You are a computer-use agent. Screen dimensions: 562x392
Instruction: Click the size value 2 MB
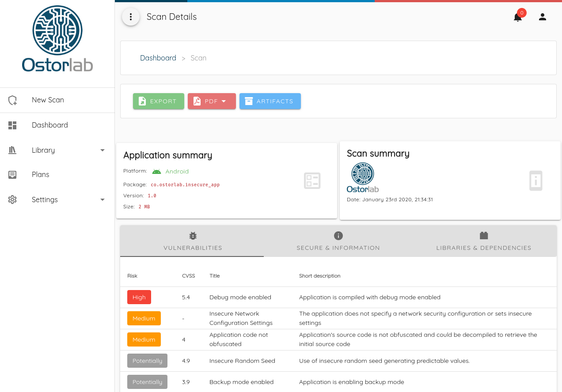(x=144, y=207)
